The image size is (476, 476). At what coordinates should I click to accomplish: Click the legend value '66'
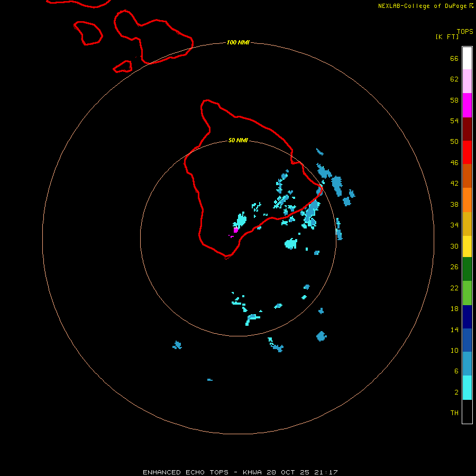click(454, 58)
